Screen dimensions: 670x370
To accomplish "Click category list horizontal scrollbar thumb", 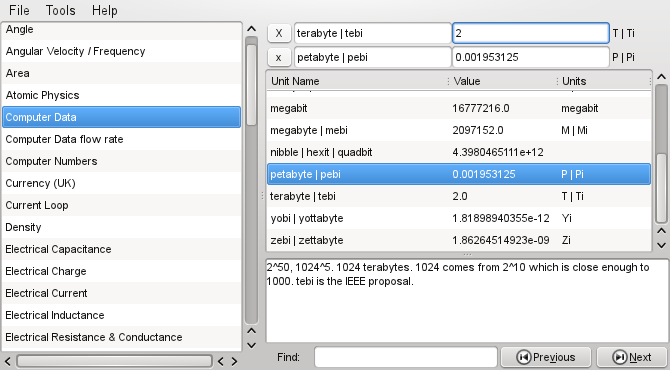I will [x=114, y=361].
